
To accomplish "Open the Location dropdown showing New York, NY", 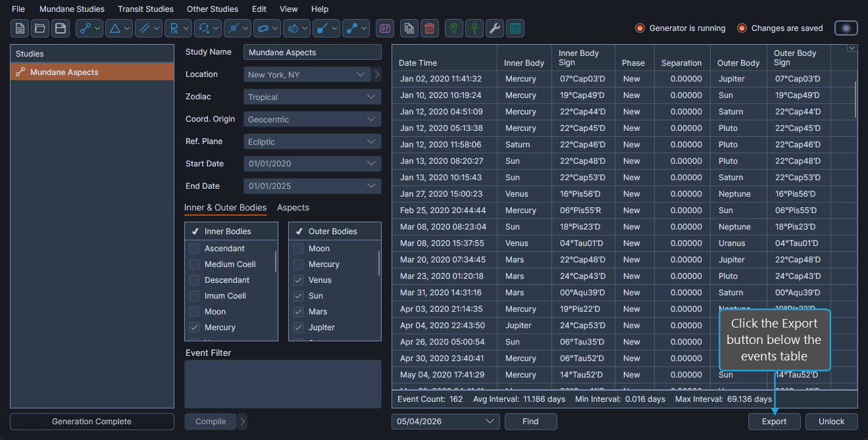I will [307, 74].
